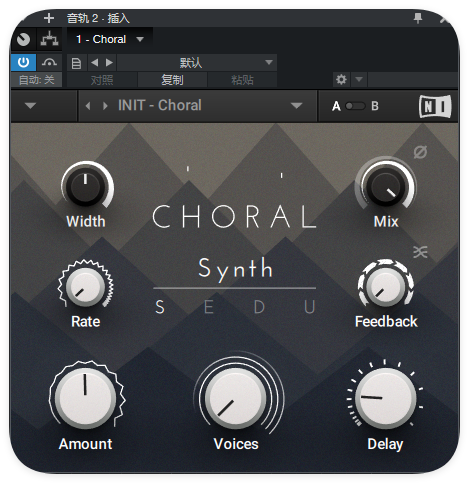This screenshot has height=483, width=469.
Task: Click the plus icon in title bar
Action: pyautogui.click(x=49, y=18)
